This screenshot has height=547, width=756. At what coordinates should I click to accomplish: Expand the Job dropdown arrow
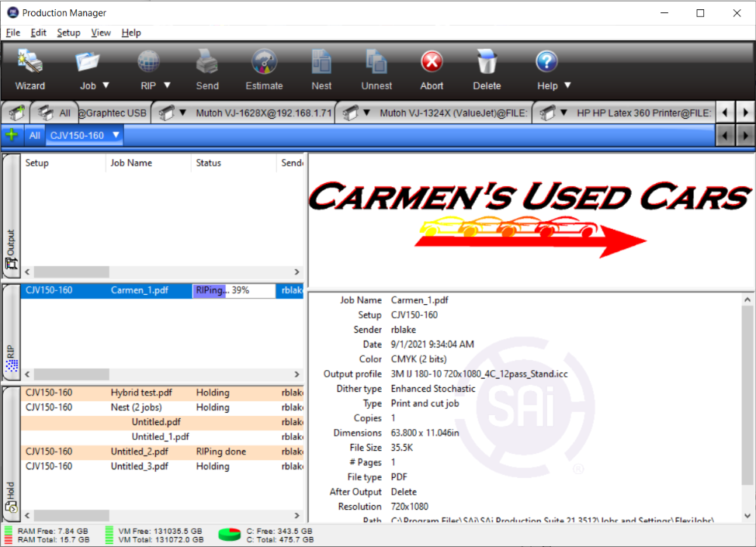tap(106, 86)
